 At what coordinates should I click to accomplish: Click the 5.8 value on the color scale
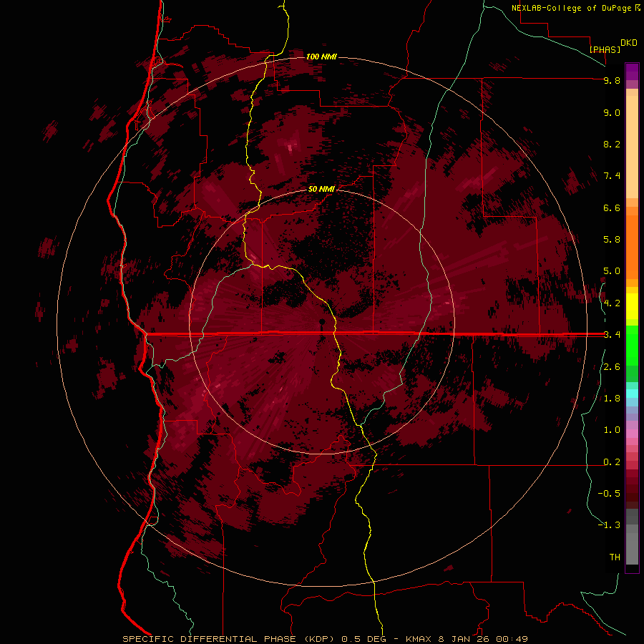pyautogui.click(x=612, y=240)
